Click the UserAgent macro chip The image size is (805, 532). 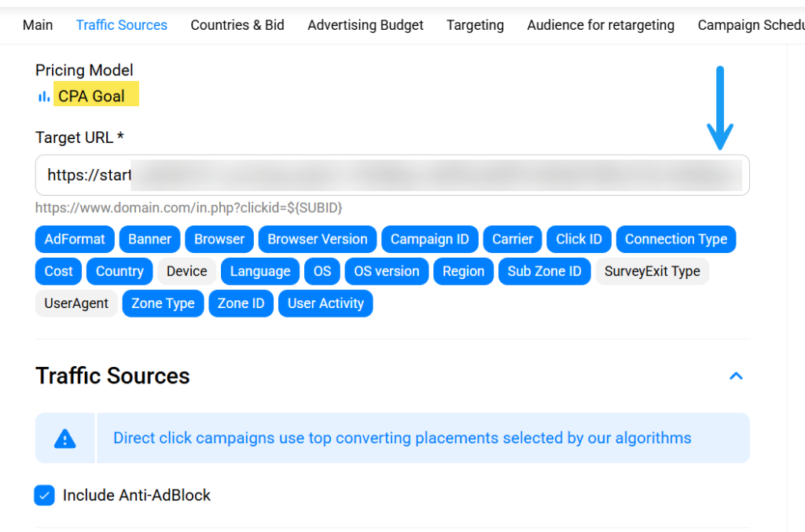(75, 303)
